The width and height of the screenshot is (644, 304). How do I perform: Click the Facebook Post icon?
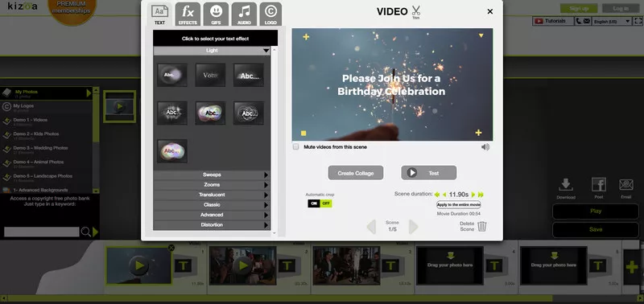(x=599, y=185)
